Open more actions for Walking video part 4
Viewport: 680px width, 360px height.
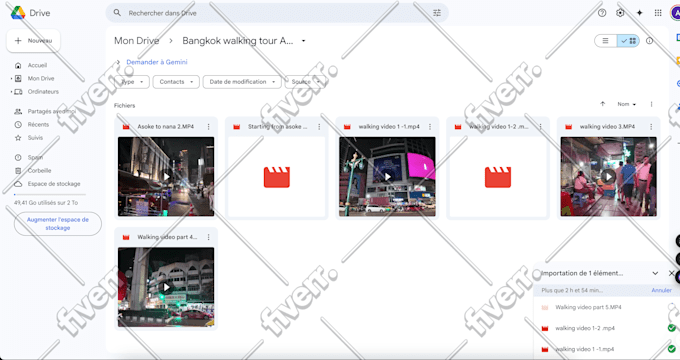coord(209,237)
